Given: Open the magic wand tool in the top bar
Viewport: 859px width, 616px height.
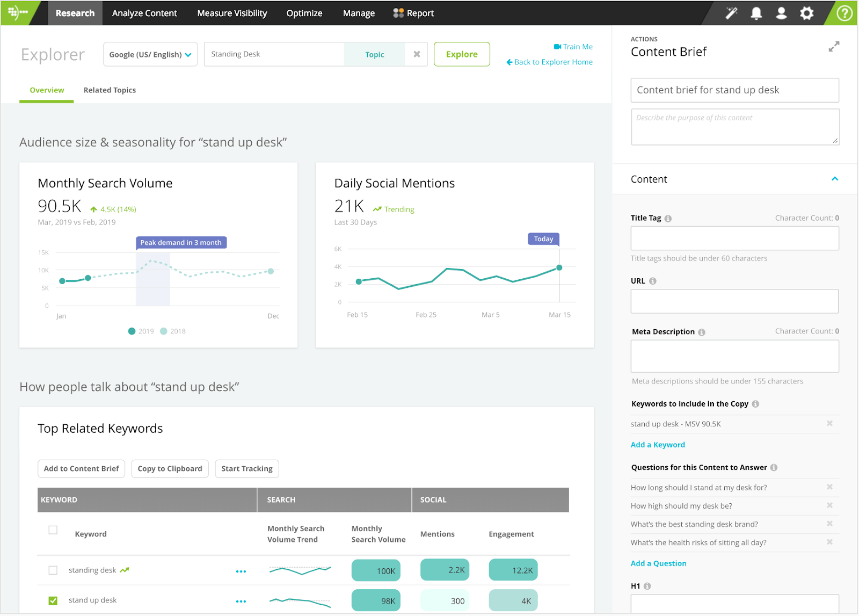Looking at the screenshot, I should 731,13.
